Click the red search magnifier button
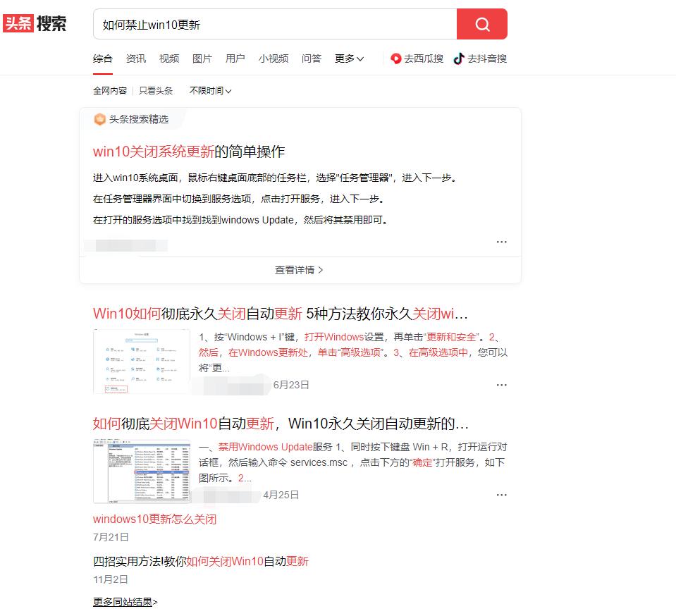The height and width of the screenshot is (616, 676). pyautogui.click(x=481, y=24)
